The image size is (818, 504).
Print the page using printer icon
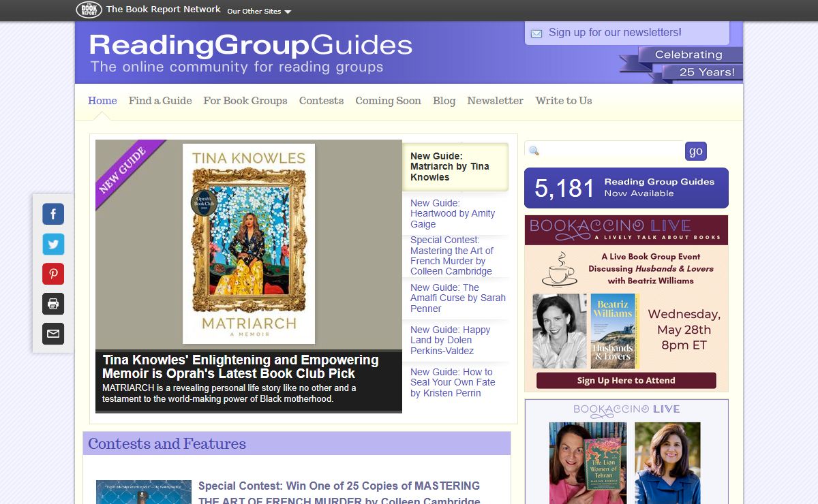tap(53, 304)
